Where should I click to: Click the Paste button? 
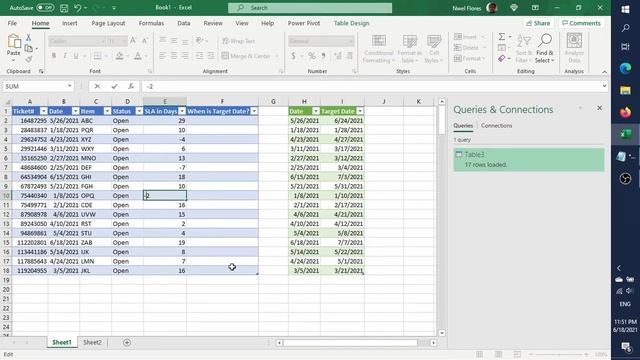[13, 48]
